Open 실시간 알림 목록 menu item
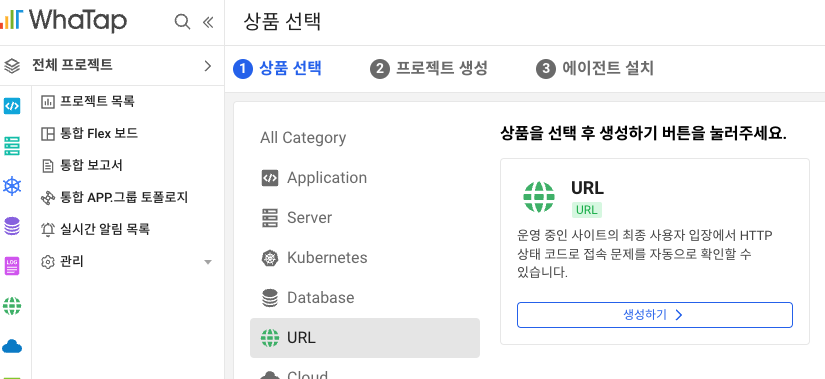This screenshot has height=379, width=825. click(x=127, y=230)
